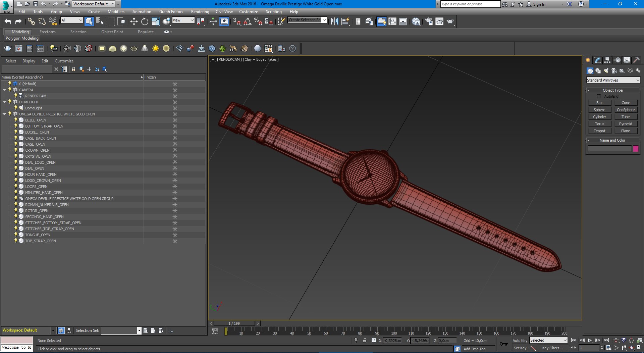Image resolution: width=644 pixels, height=353 pixels.
Task: Open the Mirror tool icon
Action: click(x=334, y=21)
